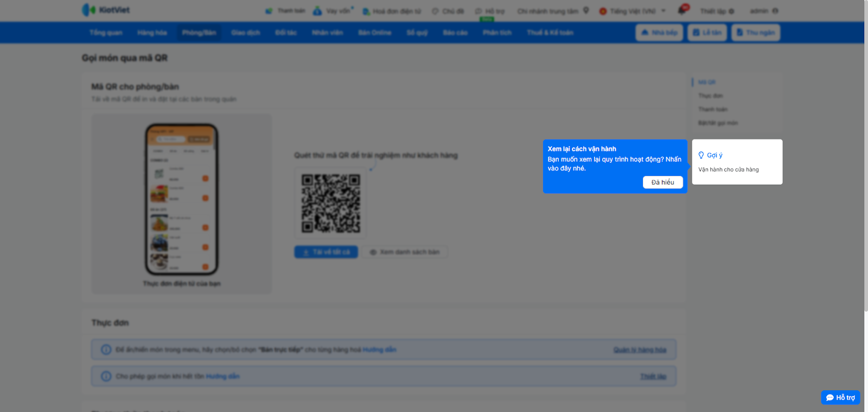Click the 'Gọi món qua mã QR' page title

coord(125,58)
